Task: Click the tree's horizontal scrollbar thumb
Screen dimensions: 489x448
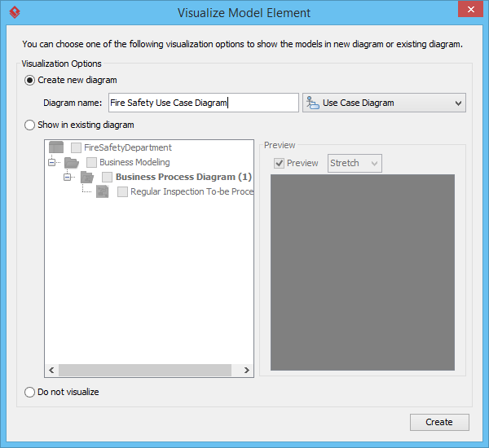Action: [x=145, y=370]
